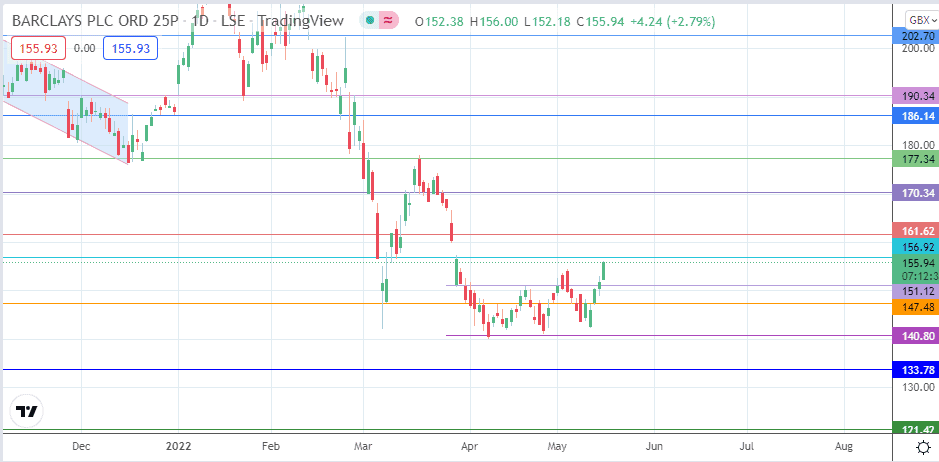Click the TradingView logo icon
939x462 pixels.
click(27, 412)
